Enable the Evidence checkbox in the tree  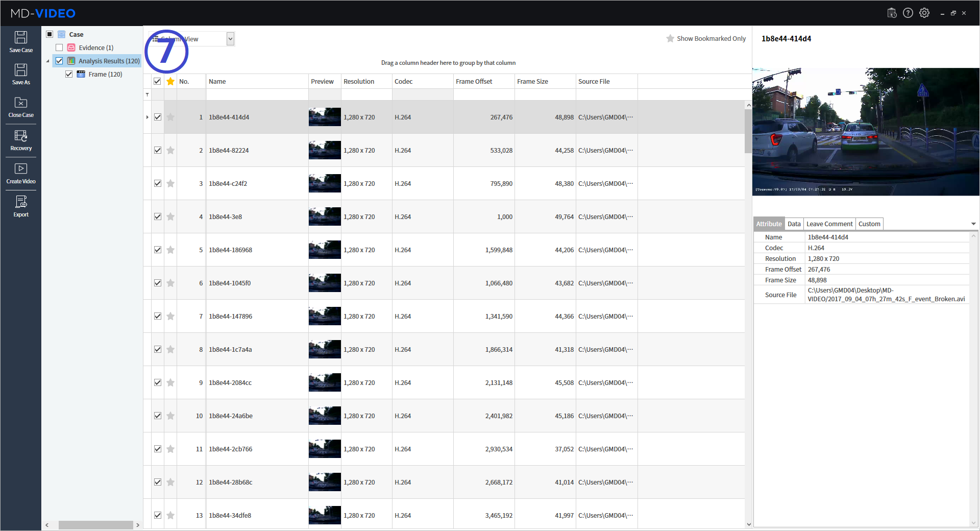pyautogui.click(x=59, y=47)
